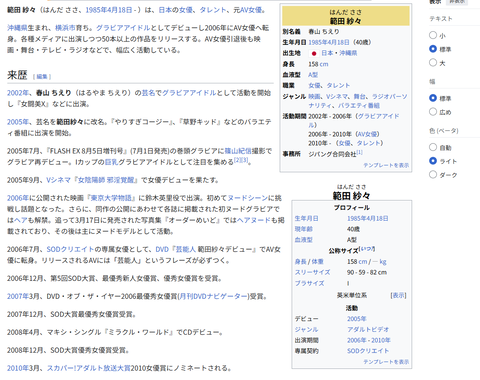This screenshot has width=480, height=380.
Task: Click the citation [2] superscript
Action: (x=237, y=160)
